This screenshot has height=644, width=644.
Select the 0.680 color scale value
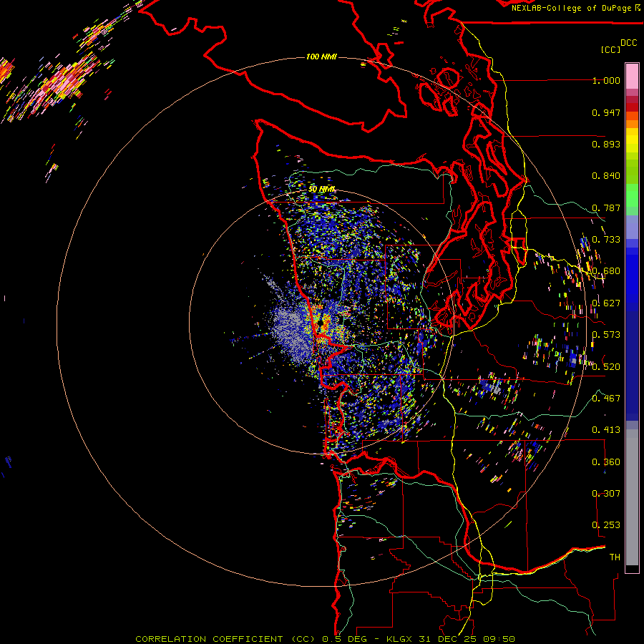[x=606, y=271]
